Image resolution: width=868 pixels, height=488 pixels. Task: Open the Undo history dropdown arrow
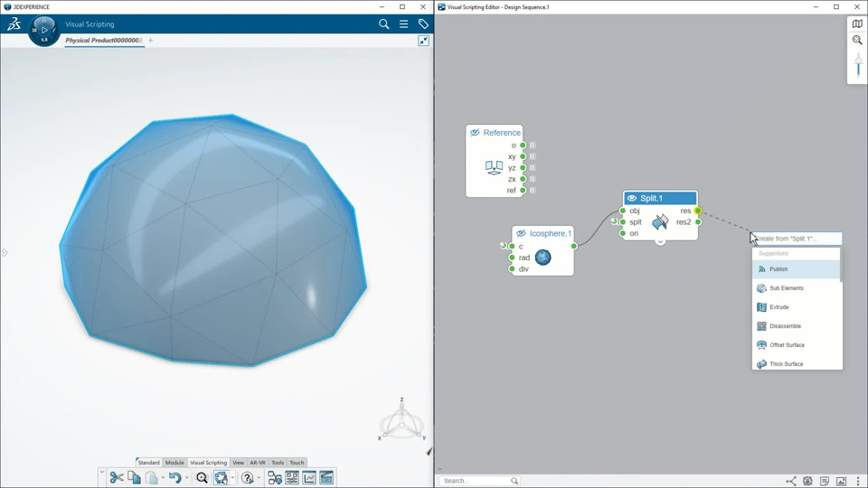point(186,478)
